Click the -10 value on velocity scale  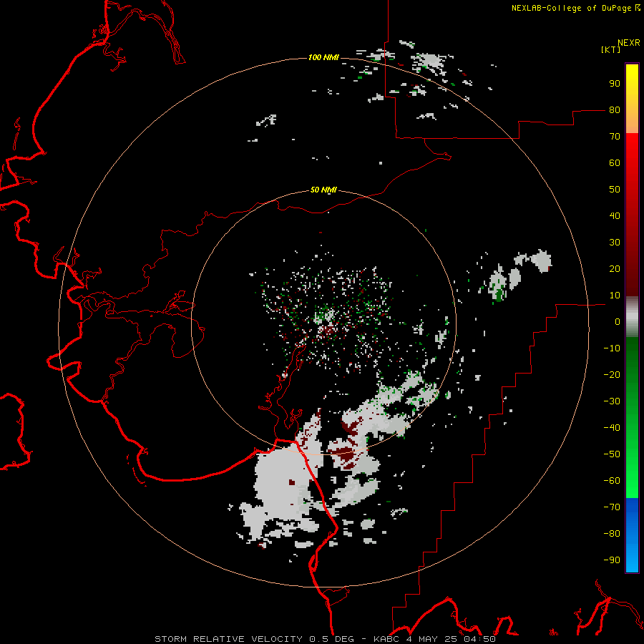[612, 348]
